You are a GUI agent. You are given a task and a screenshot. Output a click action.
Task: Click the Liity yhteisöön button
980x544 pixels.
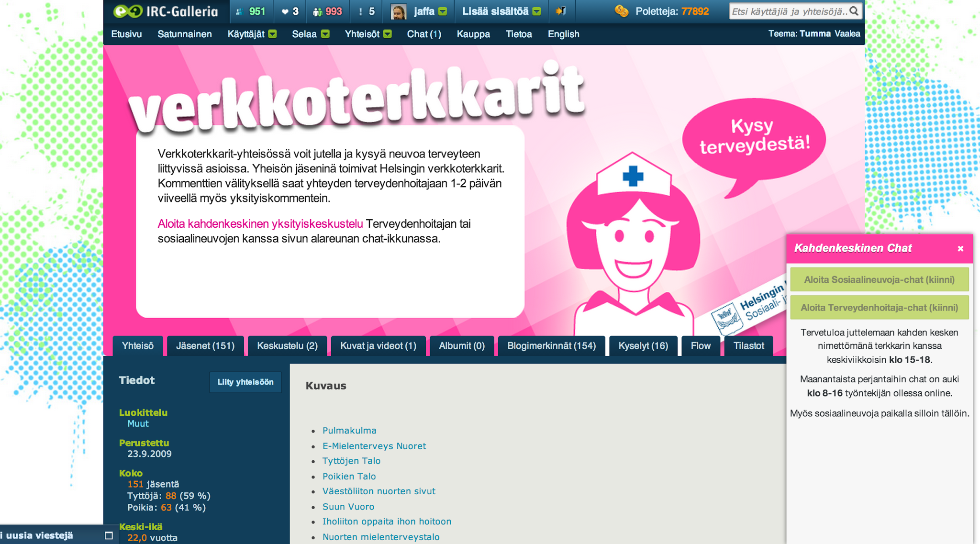pyautogui.click(x=245, y=382)
